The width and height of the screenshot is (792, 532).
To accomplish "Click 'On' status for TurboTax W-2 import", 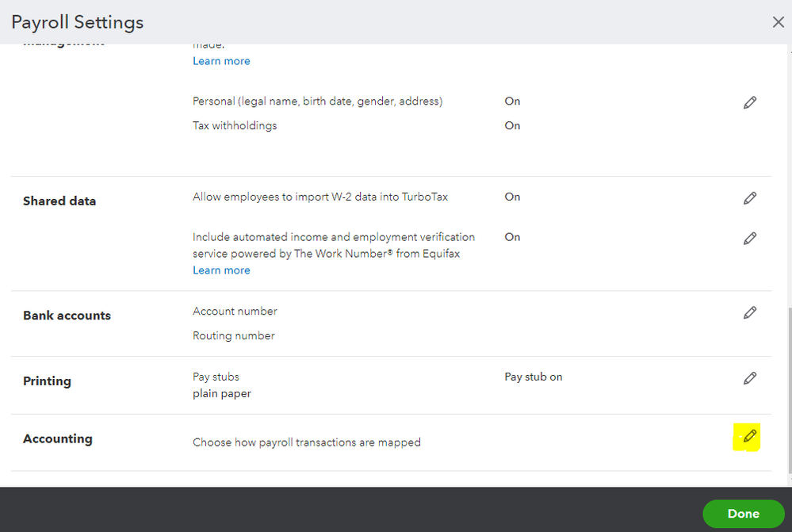I will 512,197.
